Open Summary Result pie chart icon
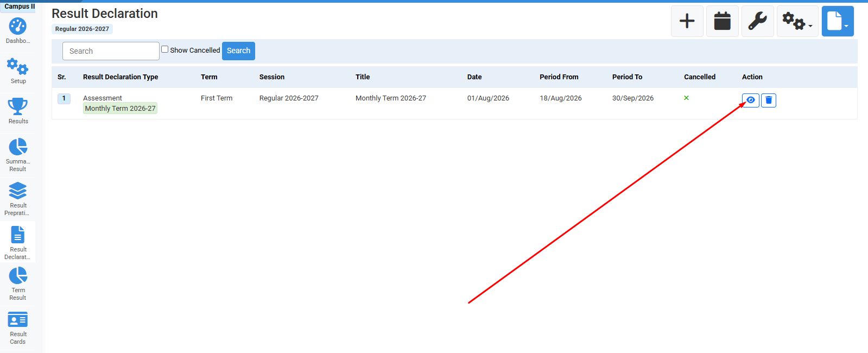The height and width of the screenshot is (353, 868). click(18, 147)
